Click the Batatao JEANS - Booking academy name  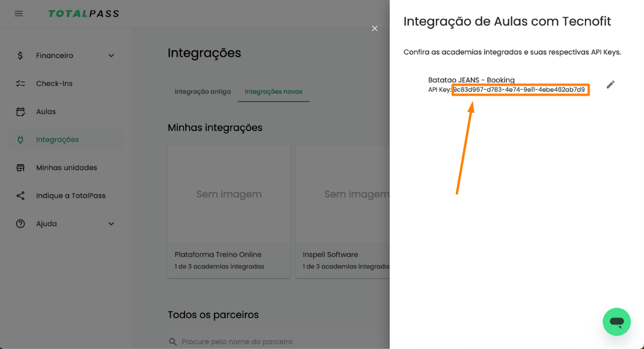coord(471,80)
